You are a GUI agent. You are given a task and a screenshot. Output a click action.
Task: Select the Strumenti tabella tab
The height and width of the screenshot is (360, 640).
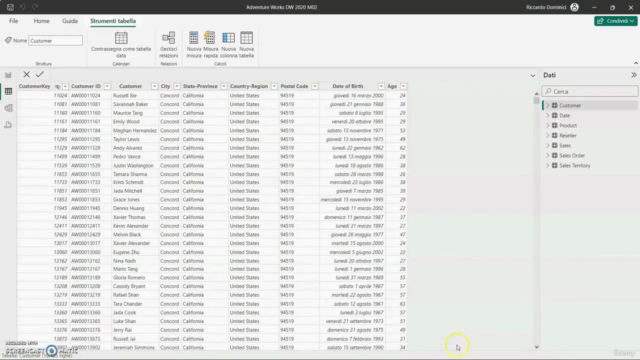pyautogui.click(x=113, y=21)
